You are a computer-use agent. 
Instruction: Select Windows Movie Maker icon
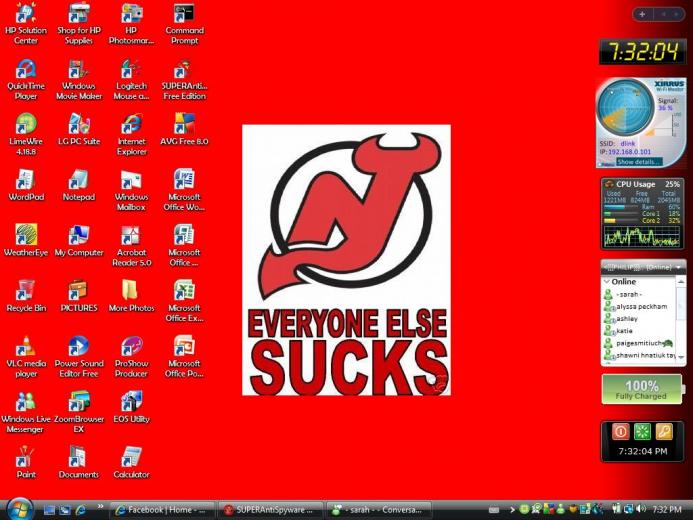tap(79, 80)
